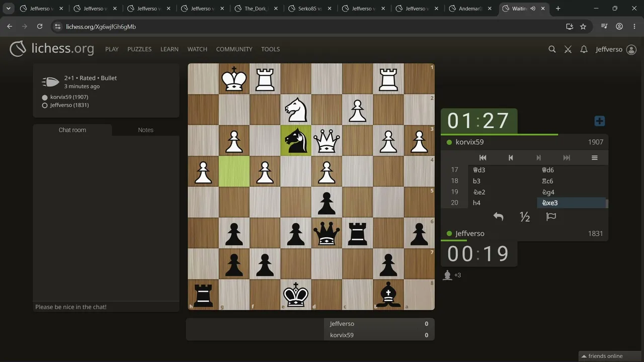
Task: Go to move 18 Rc6
Action: pos(572,181)
